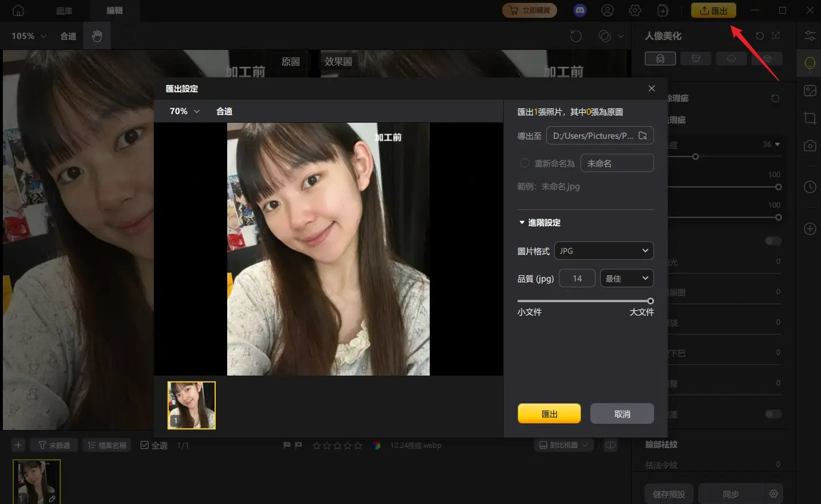
Task: Collapse the 進階設定 advanced settings section
Action: coord(522,222)
